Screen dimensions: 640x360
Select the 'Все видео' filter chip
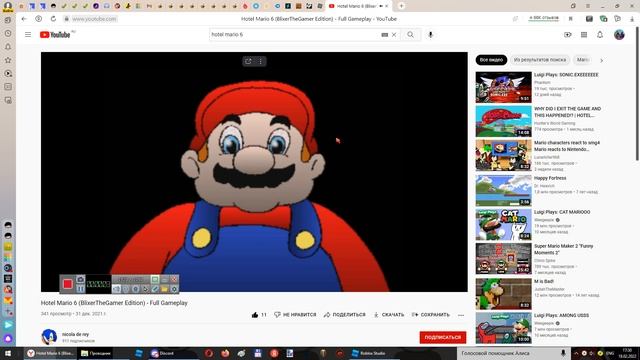click(x=491, y=60)
